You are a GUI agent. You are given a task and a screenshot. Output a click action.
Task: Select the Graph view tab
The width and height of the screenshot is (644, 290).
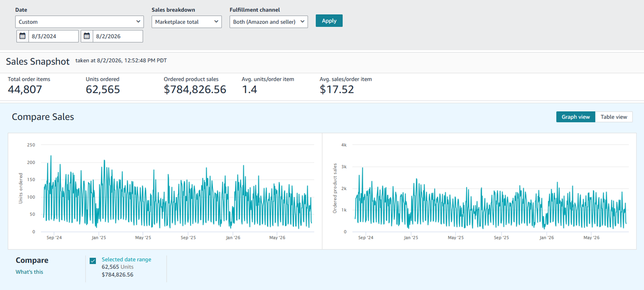point(576,117)
